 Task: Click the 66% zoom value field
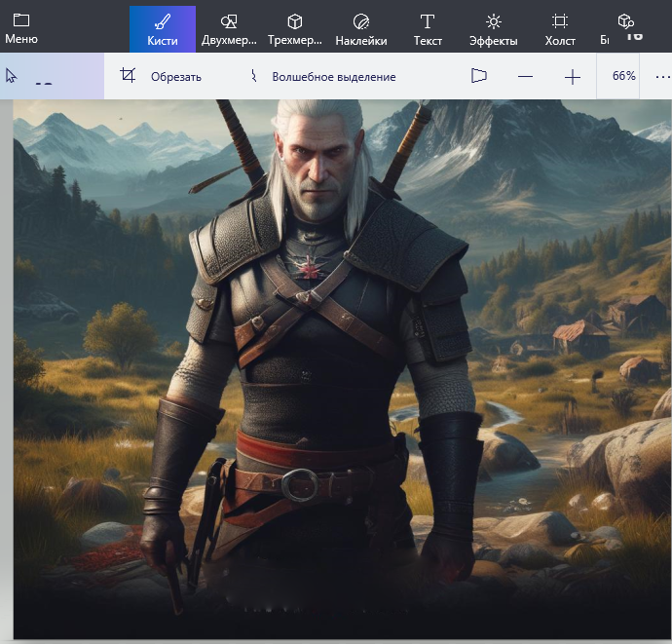point(618,76)
